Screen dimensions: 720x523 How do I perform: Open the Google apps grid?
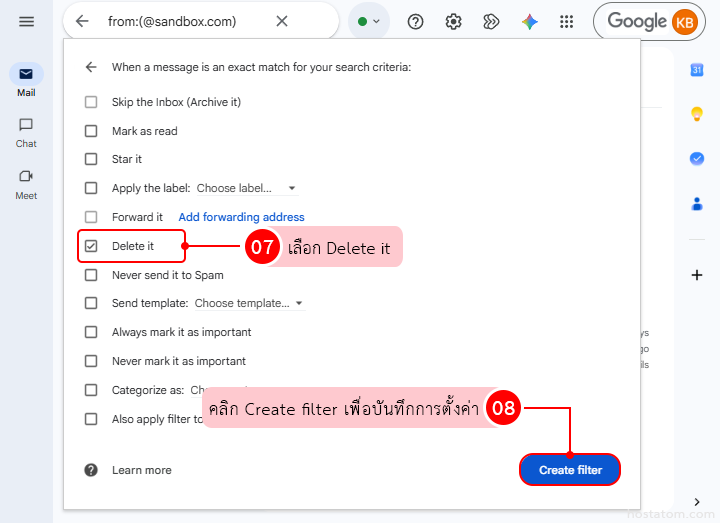(567, 22)
